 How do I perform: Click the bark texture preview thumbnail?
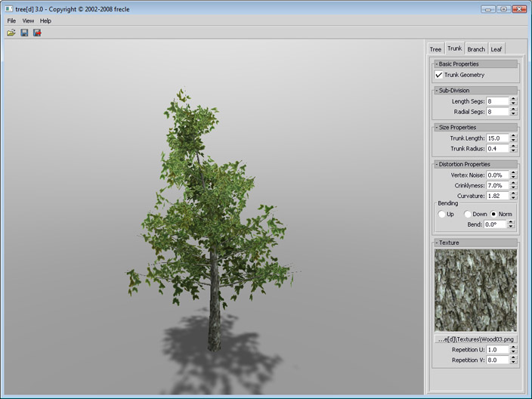(x=475, y=290)
